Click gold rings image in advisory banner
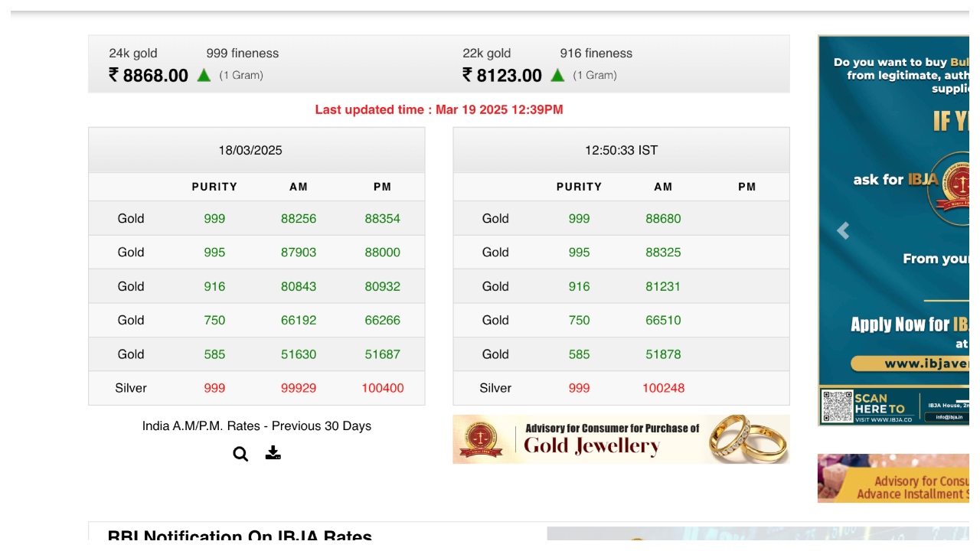Viewport: 980px width, 551px height. click(x=746, y=439)
